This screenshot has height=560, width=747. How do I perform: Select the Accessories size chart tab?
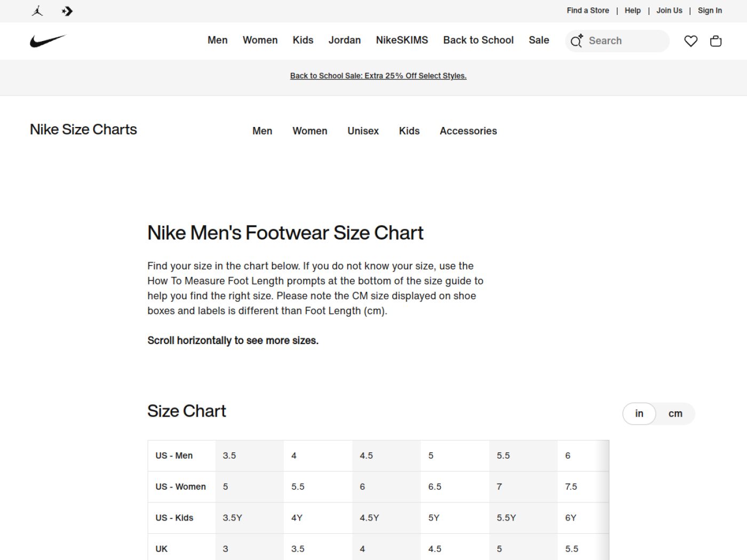coord(468,131)
